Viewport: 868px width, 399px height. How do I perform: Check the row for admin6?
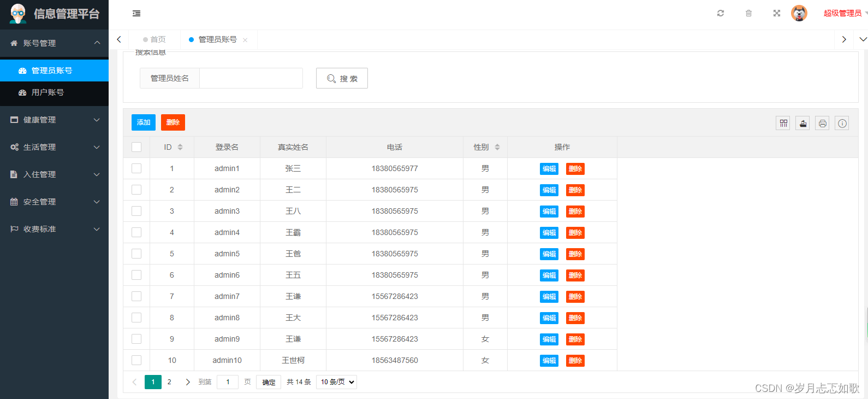click(x=136, y=275)
